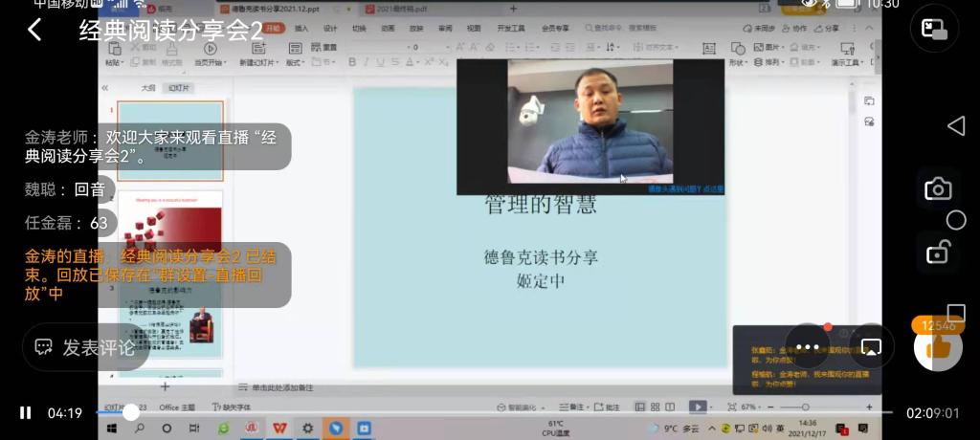Select the first slide thumbnail
Image resolution: width=980 pixels, height=440 pixels.
tap(170, 140)
